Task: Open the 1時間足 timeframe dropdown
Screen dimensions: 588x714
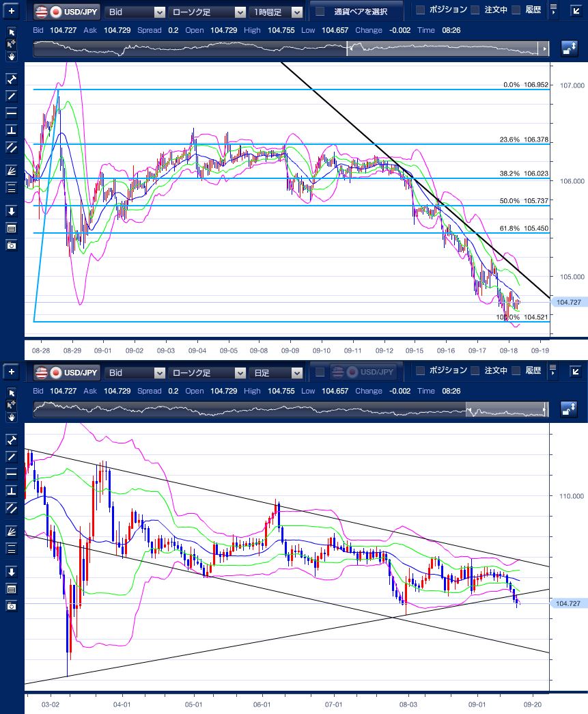Action: 277,12
